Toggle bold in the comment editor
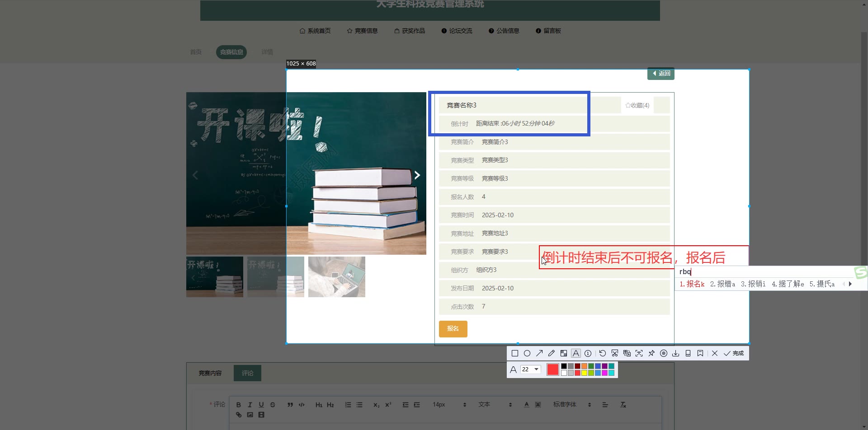Screen dimensions: 868x430 pyautogui.click(x=239, y=405)
